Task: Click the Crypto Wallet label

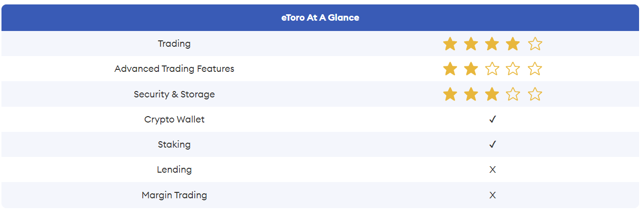Action: [x=174, y=120]
